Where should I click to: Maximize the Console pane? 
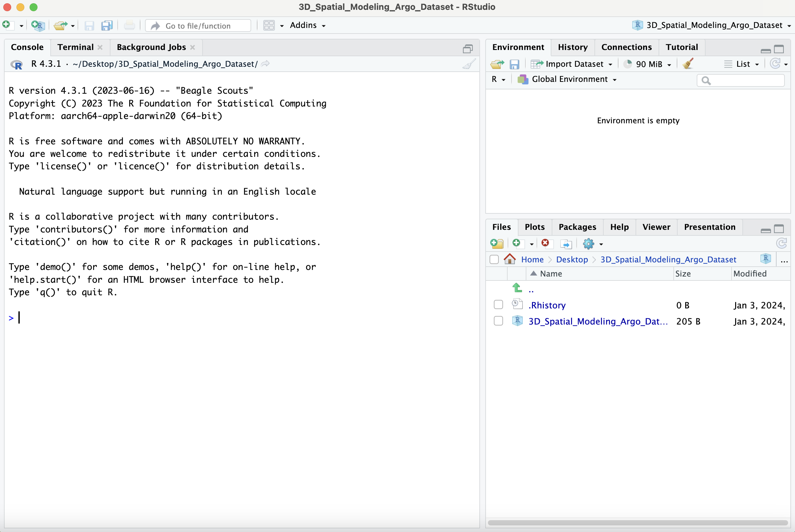[468, 49]
